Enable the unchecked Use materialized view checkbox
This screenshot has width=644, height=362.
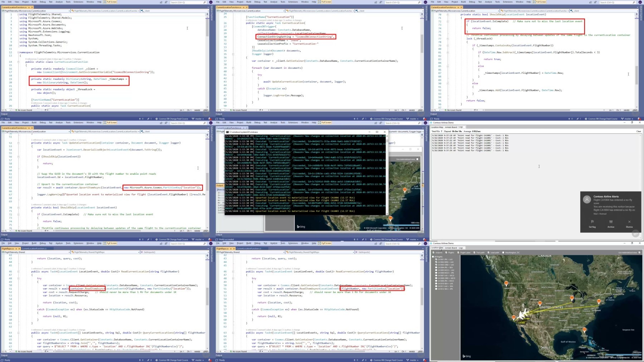417,159
